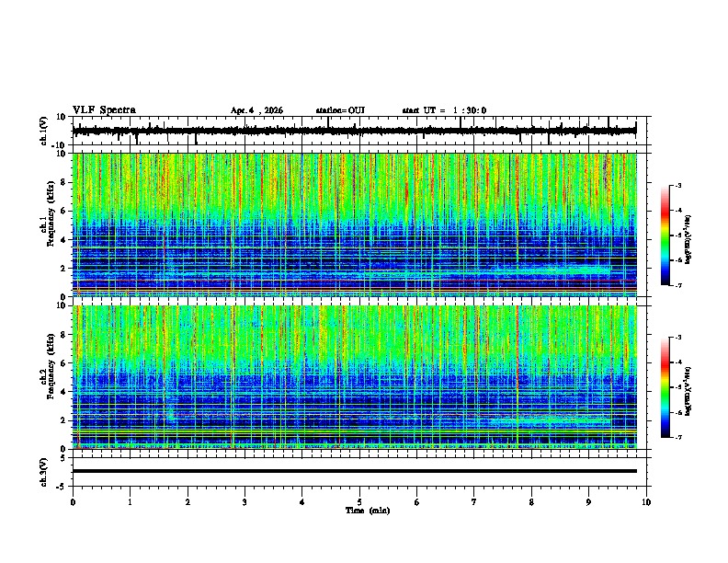This screenshot has height=563, width=728.
Task: Click the 4 kHz tick on ch.1 spectrogram
Action: [x=63, y=240]
